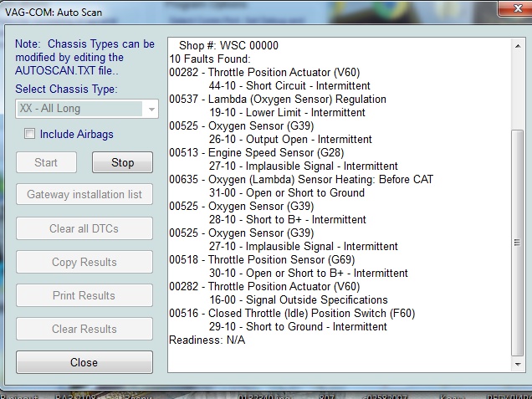The image size is (532, 399).
Task: Click the 'VAG-COM: Auto Scan' title bar
Action: coord(54,13)
